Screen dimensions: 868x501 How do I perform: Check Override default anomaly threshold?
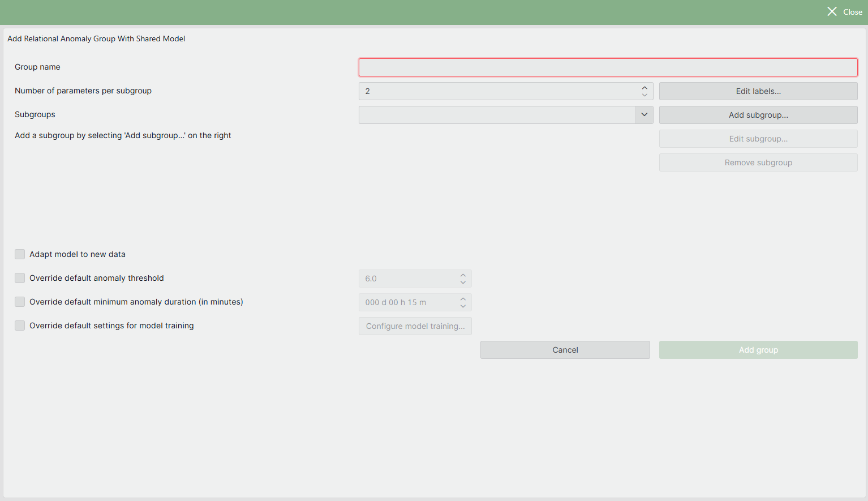click(20, 278)
